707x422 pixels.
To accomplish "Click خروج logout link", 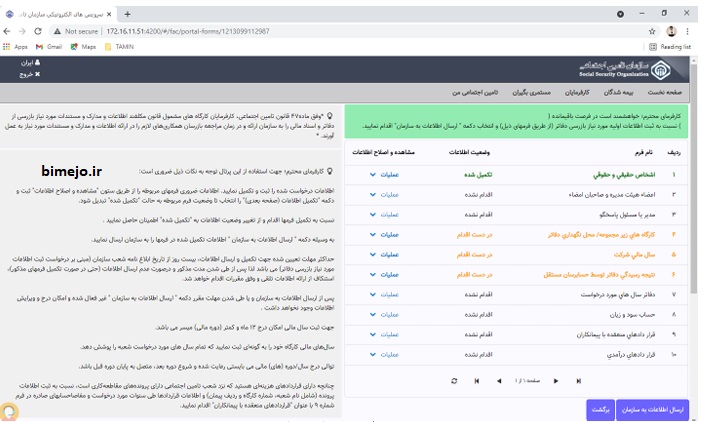I will (30, 74).
